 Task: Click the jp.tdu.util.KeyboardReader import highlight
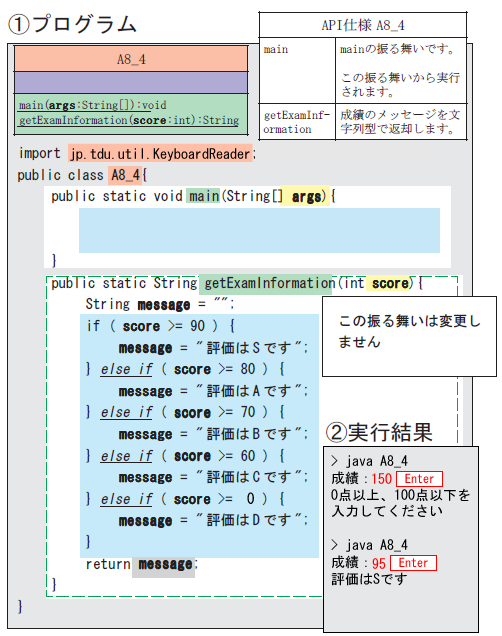click(x=160, y=154)
